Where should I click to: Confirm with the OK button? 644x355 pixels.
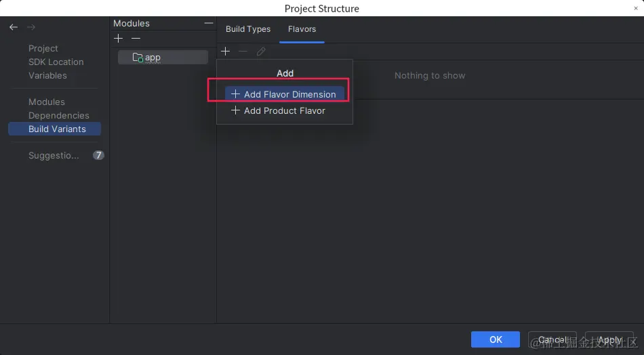(496, 339)
